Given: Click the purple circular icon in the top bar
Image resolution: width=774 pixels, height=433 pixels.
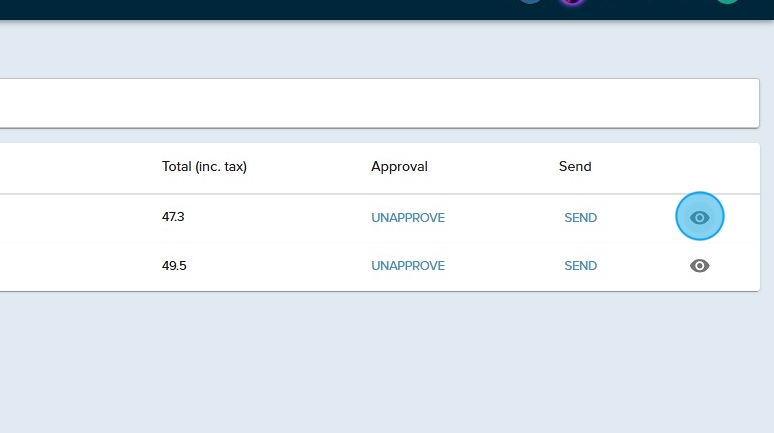Looking at the screenshot, I should click(x=572, y=2).
